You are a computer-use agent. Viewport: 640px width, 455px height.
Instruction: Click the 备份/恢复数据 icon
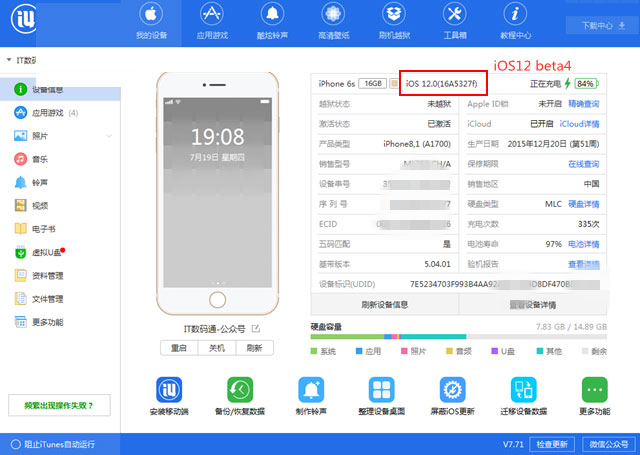pos(240,390)
